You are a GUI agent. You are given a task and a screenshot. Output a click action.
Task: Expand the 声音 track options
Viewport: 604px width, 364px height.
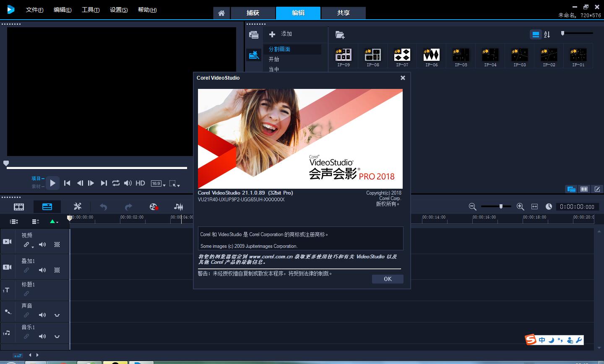pos(57,315)
